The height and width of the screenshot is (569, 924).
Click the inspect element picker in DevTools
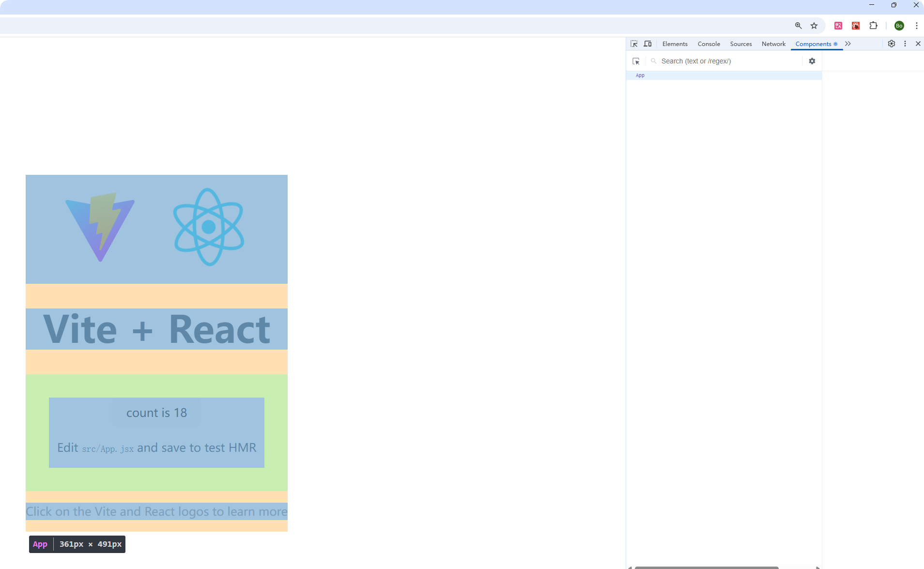[634, 44]
